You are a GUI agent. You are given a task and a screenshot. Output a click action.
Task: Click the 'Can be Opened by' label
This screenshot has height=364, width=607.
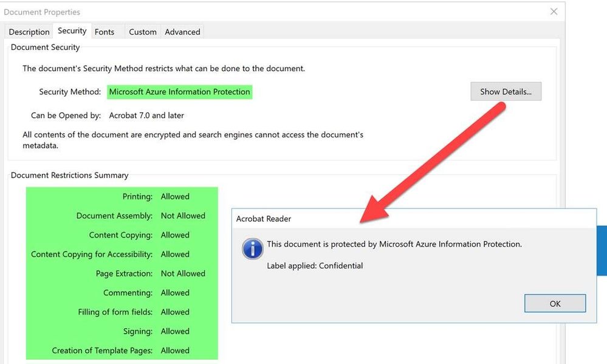(x=66, y=115)
